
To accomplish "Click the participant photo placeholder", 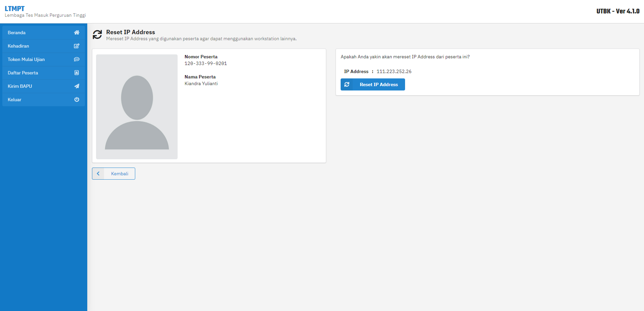I will point(137,107).
